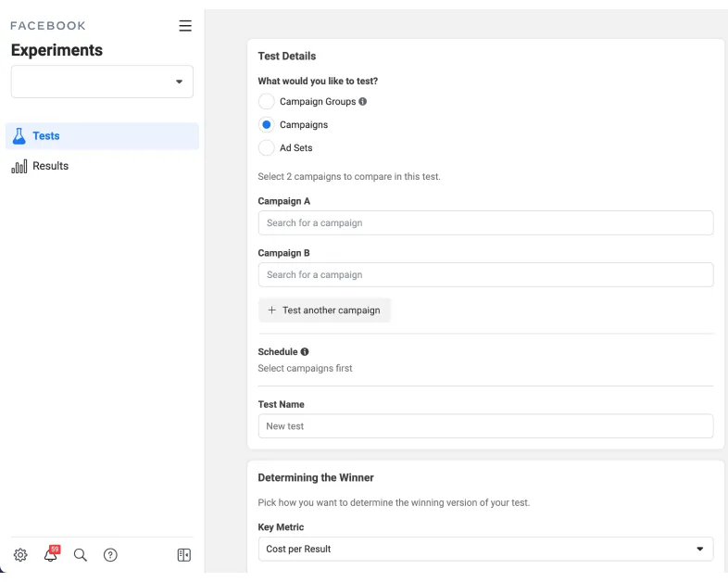Click the hamburger menu icon
728x582 pixels.
(x=185, y=26)
